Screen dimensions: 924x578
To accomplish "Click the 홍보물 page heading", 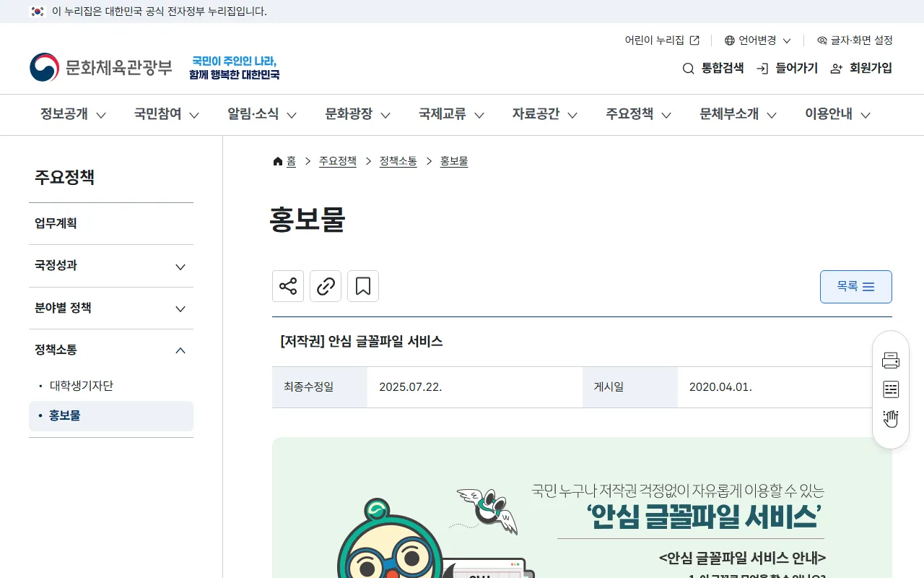I will coord(308,219).
